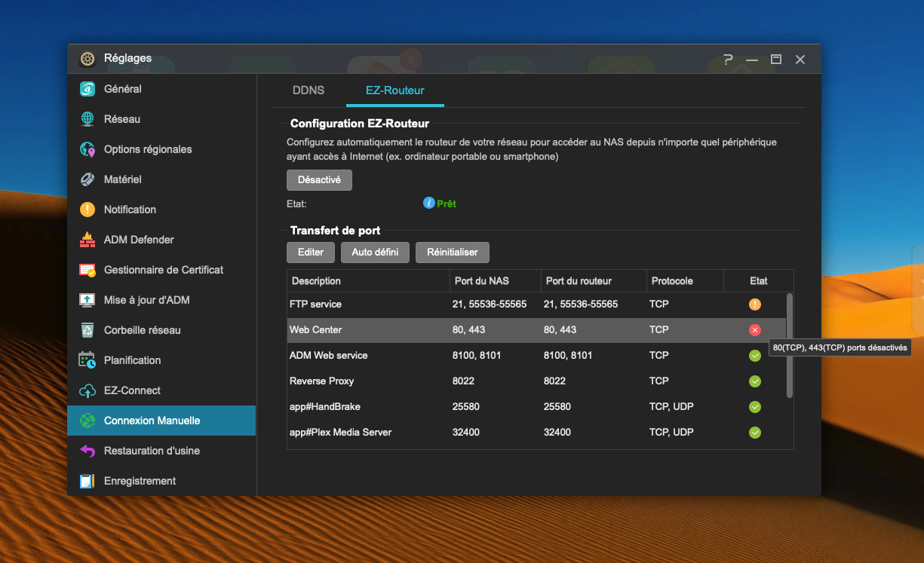Image resolution: width=924 pixels, height=563 pixels.
Task: Click the Auto défini button
Action: tap(375, 252)
